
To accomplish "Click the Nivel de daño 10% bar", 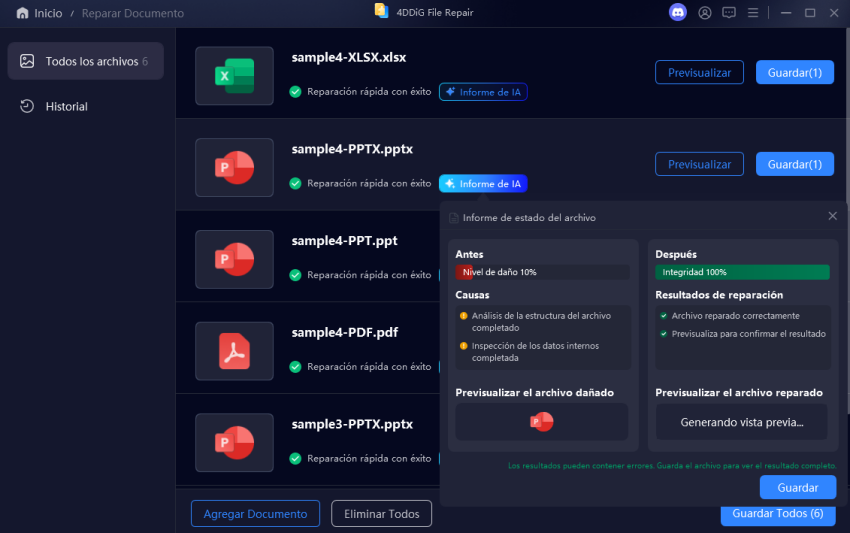I will (x=543, y=272).
